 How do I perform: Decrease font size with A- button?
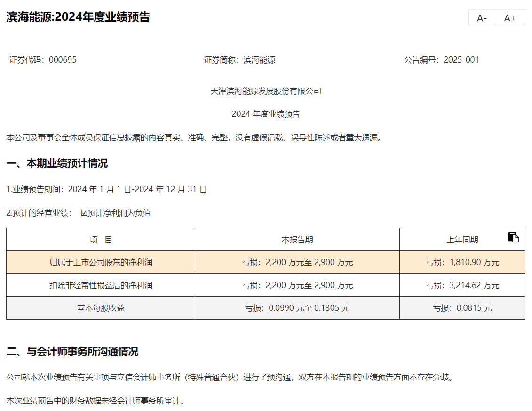pyautogui.click(x=482, y=18)
